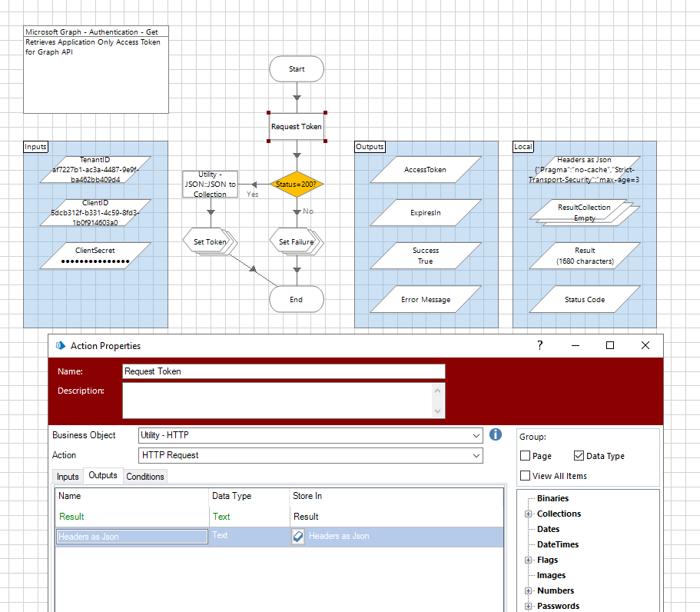Enable the Page group checkbox
Viewport: 700px width, 612px height.
(526, 456)
